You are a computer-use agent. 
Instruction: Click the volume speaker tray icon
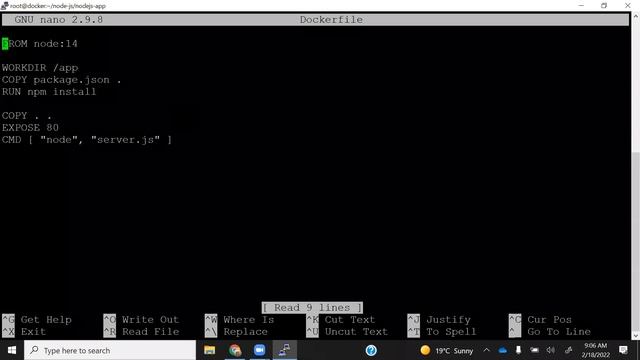551,350
